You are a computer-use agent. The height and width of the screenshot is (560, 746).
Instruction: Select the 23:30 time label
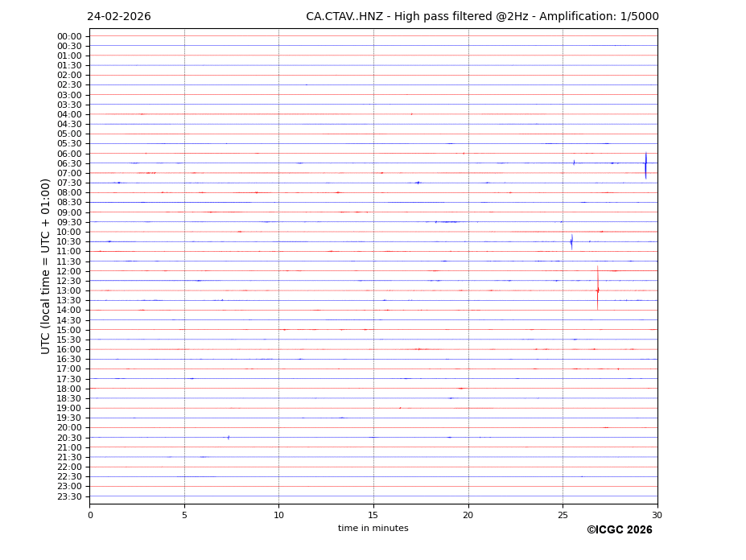pos(69,496)
